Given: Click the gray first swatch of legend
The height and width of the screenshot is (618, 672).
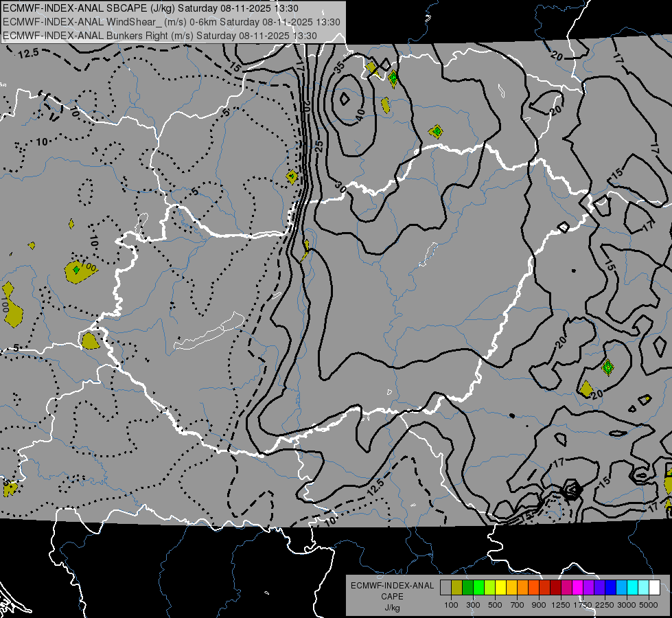Looking at the screenshot, I should 446,588.
